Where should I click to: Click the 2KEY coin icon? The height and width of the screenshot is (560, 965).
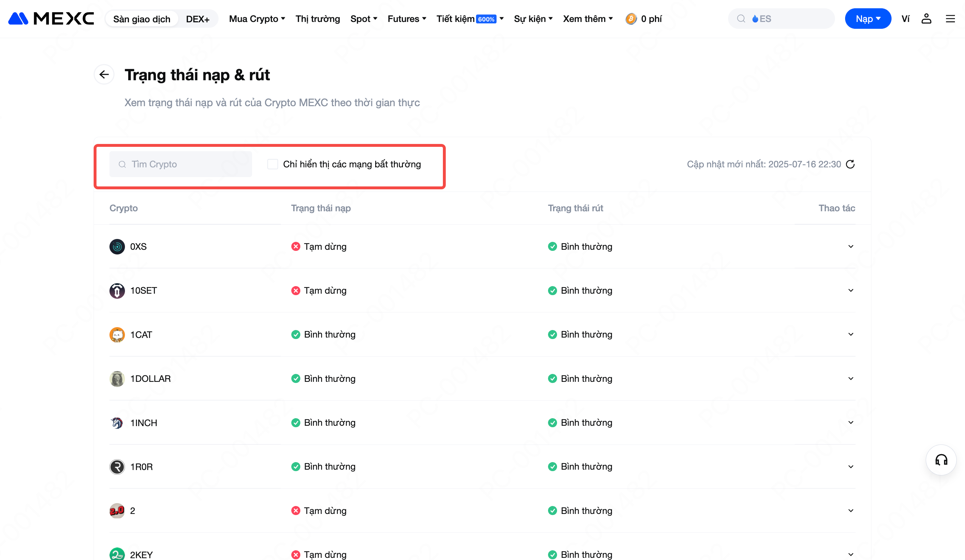117,554
